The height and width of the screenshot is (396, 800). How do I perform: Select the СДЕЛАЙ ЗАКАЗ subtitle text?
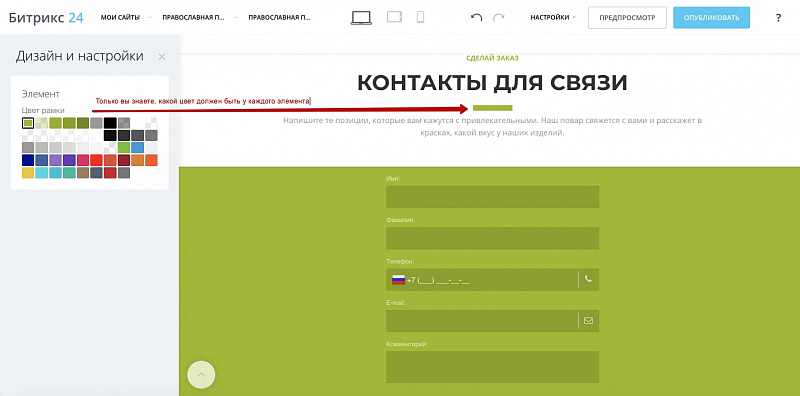pos(492,58)
